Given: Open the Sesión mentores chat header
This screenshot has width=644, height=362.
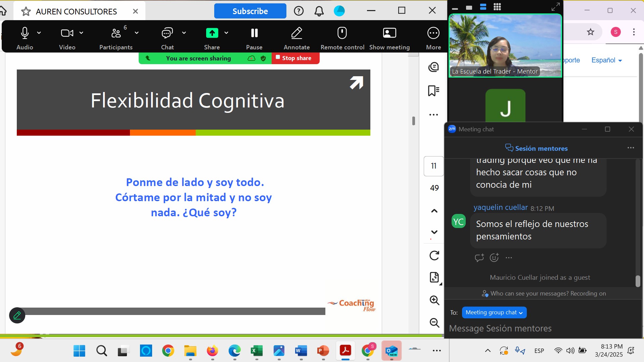Looking at the screenshot, I should (537, 148).
